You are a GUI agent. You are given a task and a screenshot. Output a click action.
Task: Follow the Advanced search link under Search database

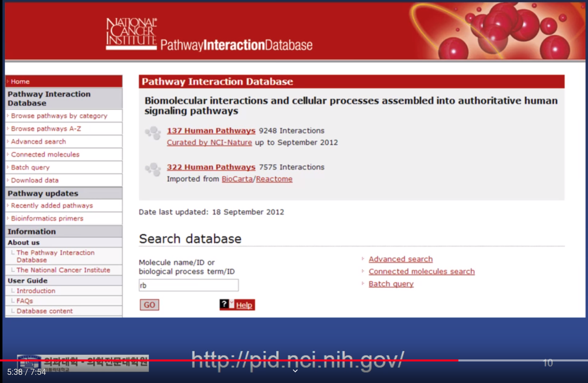pyautogui.click(x=401, y=259)
